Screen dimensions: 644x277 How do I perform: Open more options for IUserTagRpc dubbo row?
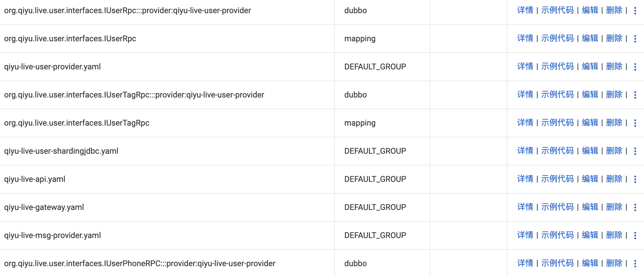[635, 95]
